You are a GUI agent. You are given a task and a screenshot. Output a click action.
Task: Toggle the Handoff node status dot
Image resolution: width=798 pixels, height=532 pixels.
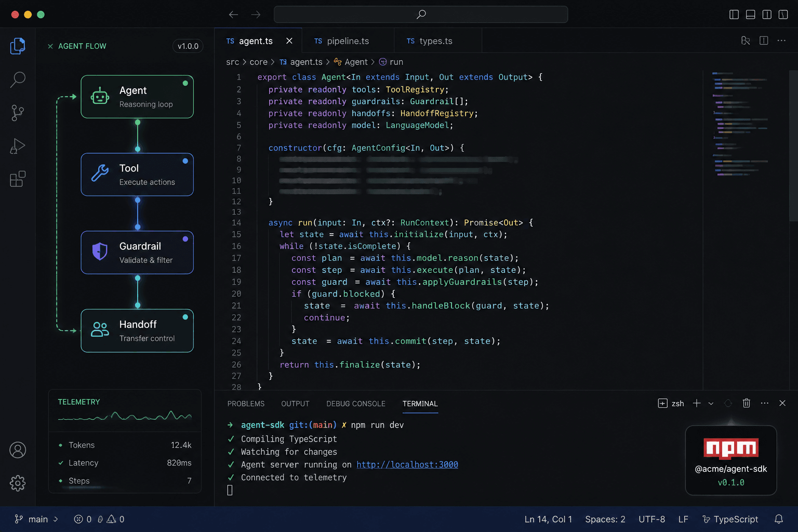[x=185, y=317]
